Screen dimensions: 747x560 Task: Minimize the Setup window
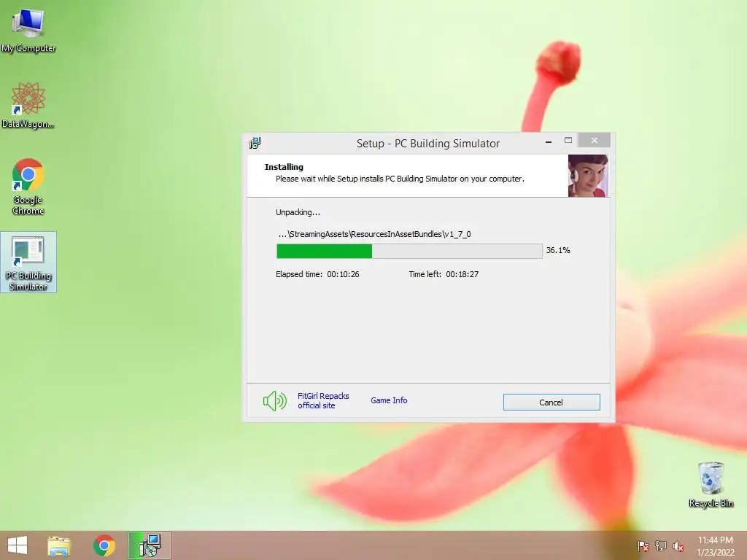[549, 141]
